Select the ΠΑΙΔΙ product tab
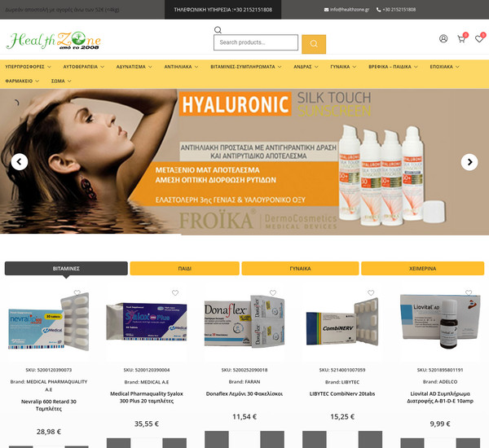 [185, 269]
